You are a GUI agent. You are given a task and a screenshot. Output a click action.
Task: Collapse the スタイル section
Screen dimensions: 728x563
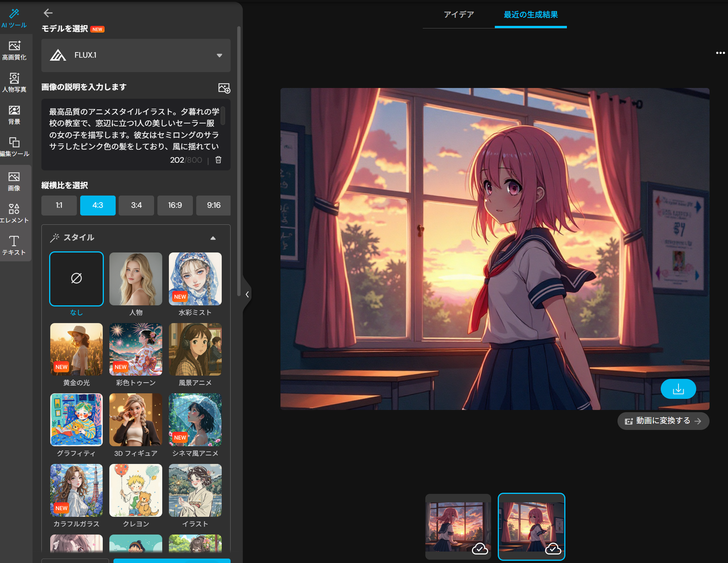click(213, 238)
